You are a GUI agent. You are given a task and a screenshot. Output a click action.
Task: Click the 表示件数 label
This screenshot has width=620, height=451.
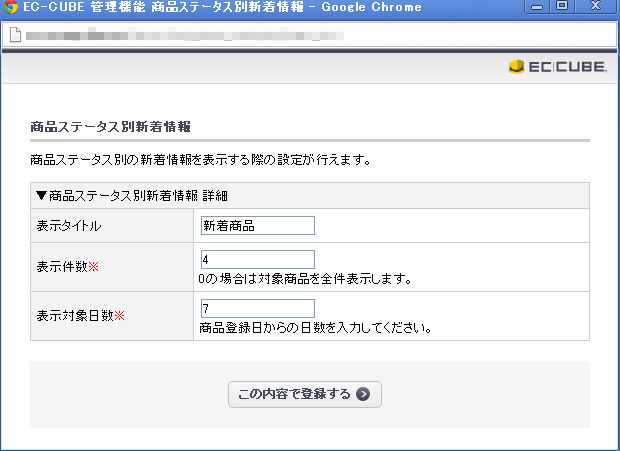[x=68, y=267]
